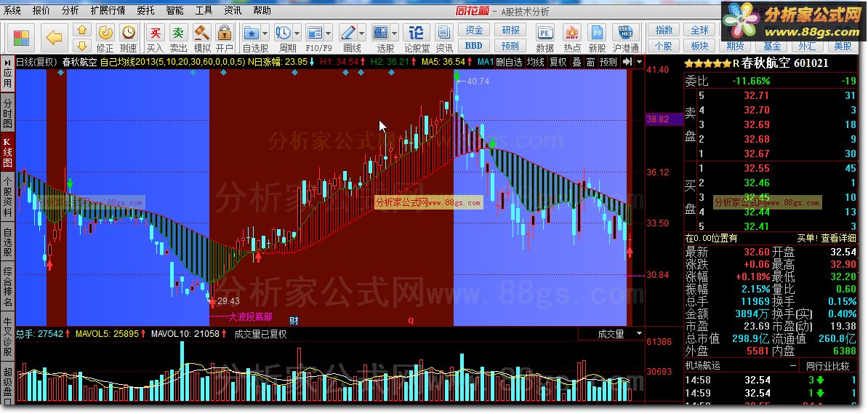
Task: Toggle 复权 price adjustment
Action: click(558, 62)
